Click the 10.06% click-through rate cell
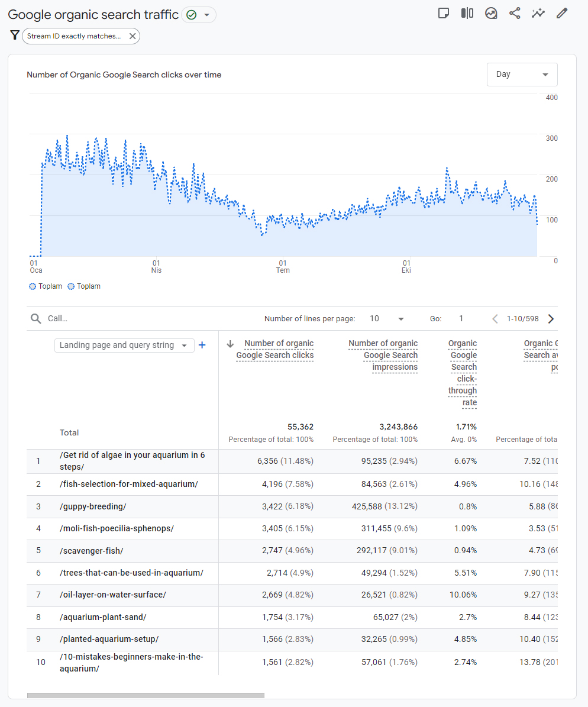 tap(463, 595)
